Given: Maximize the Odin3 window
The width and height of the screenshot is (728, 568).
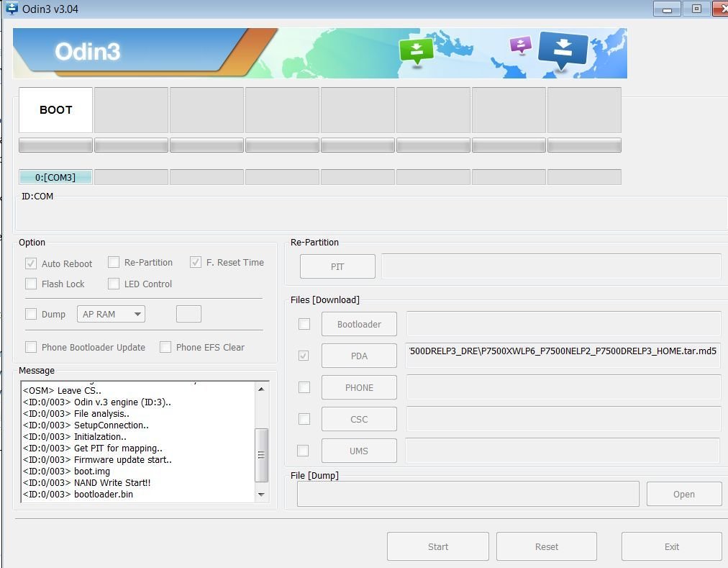Looking at the screenshot, I should 696,9.
